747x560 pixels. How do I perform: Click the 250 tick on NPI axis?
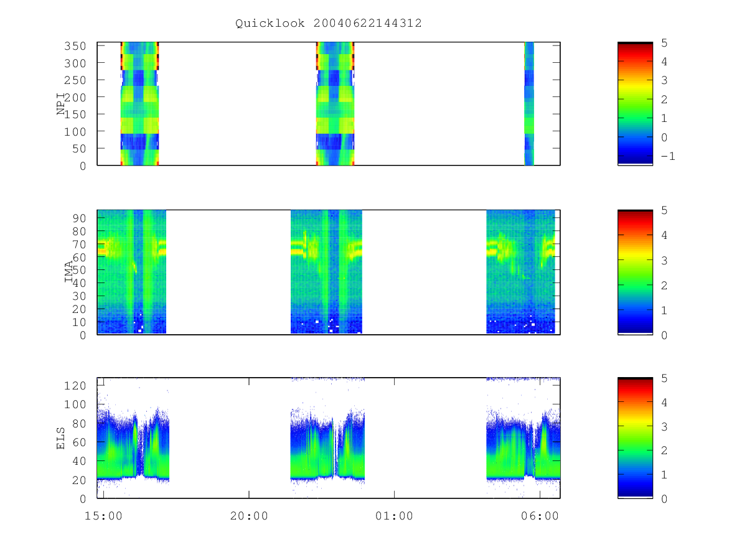pos(77,80)
